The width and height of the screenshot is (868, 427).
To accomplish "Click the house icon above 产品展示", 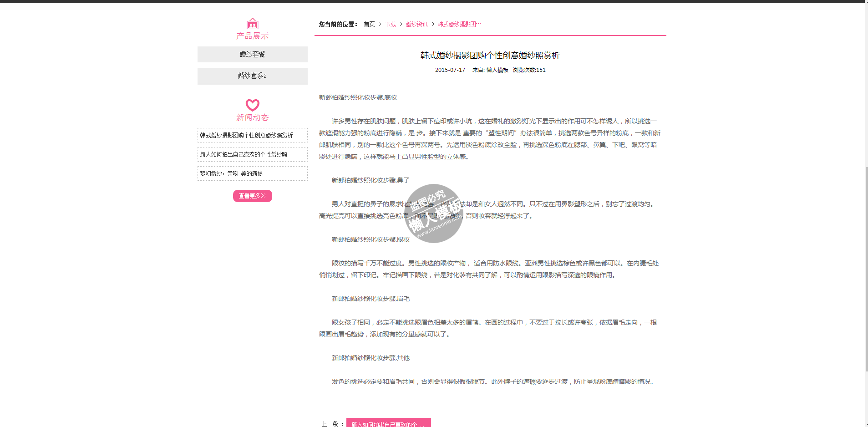I will (252, 23).
